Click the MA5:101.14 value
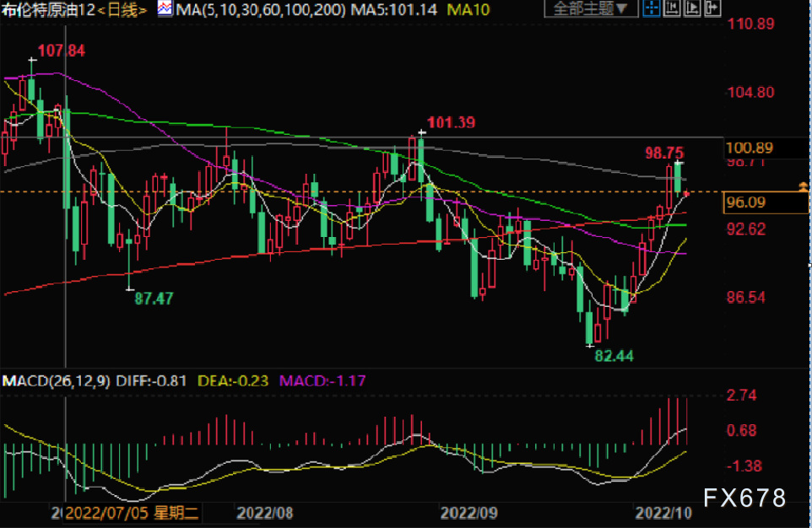 [394, 9]
